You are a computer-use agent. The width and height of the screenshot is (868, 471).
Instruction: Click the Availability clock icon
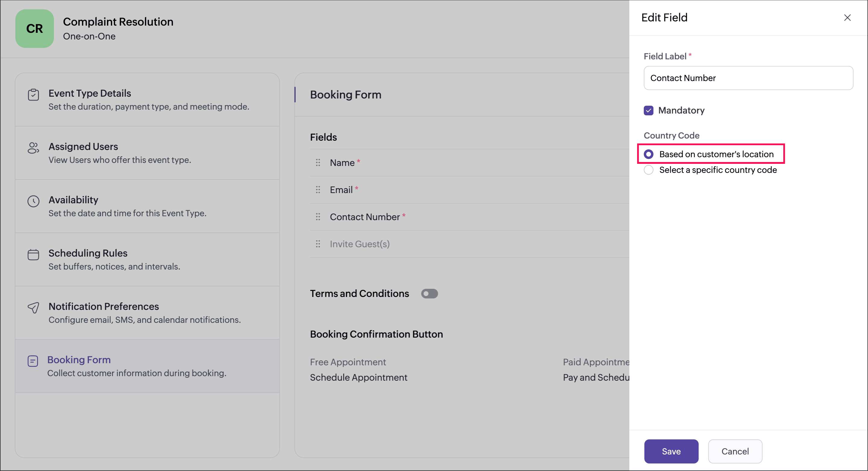click(x=33, y=201)
